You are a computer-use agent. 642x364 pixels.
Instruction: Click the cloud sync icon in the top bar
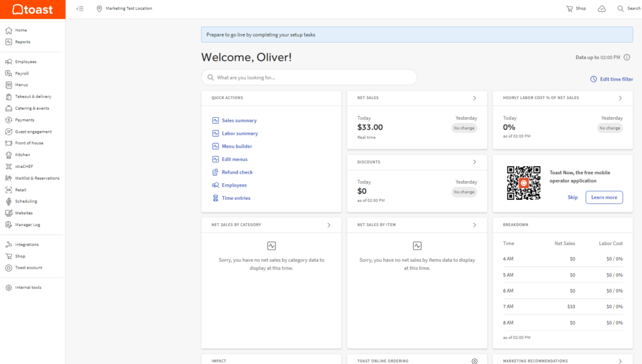(x=601, y=8)
